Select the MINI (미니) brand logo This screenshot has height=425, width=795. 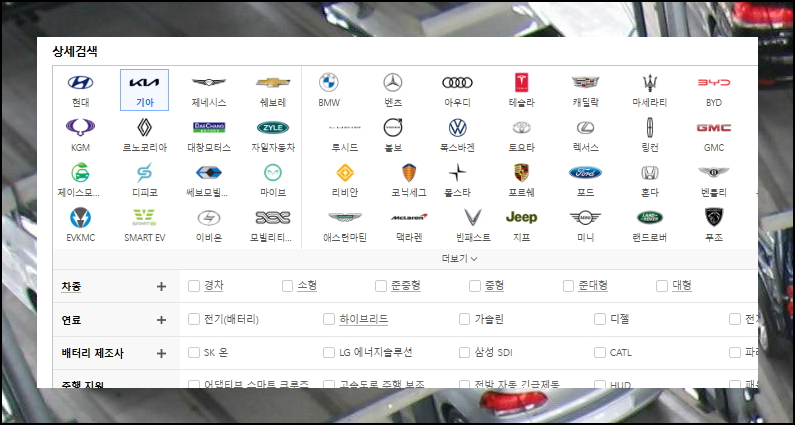[586, 218]
